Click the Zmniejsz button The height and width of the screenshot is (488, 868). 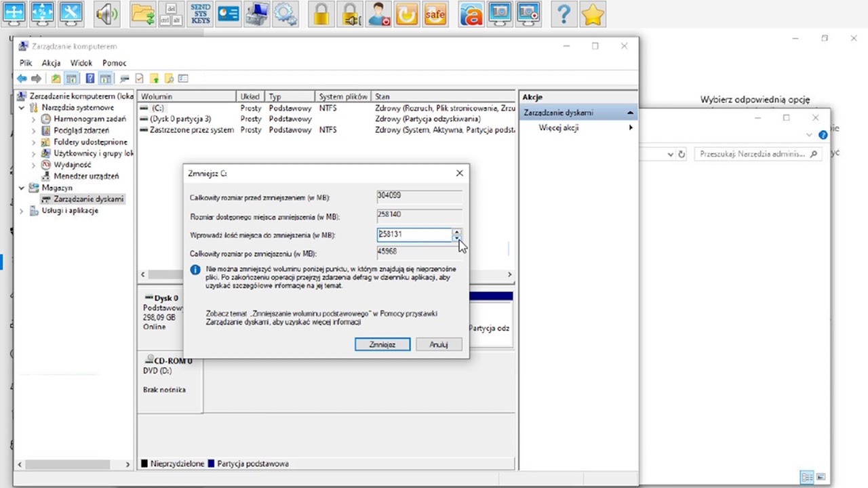point(382,344)
